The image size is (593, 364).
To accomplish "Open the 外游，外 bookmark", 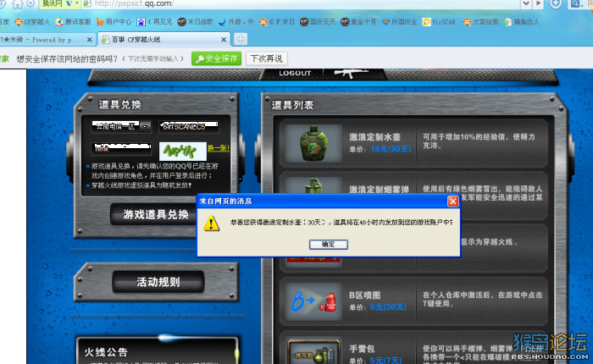I will [236, 22].
